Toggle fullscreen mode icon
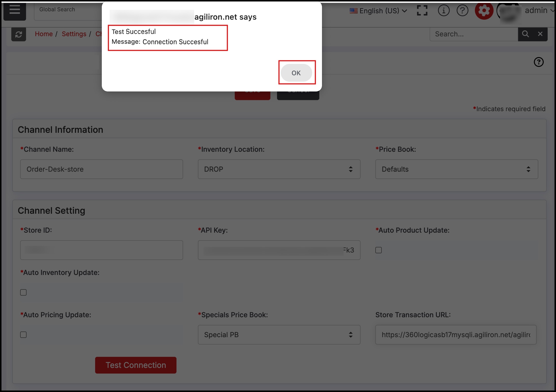 tap(422, 11)
